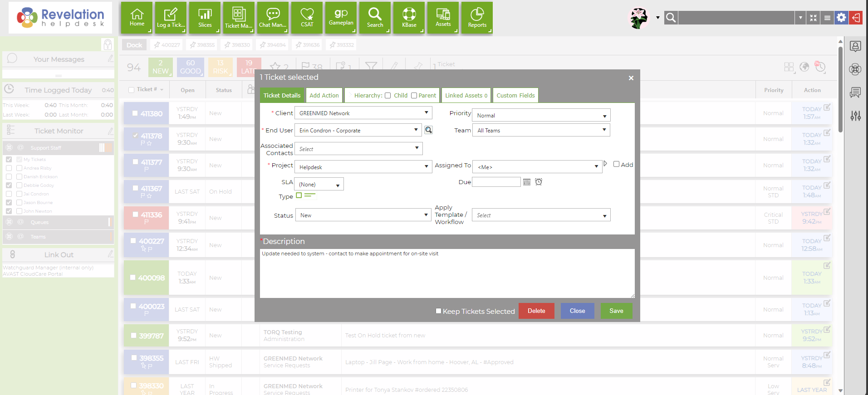The width and height of the screenshot is (868, 395).
Task: Open the Reports toolbar icon
Action: pyautogui.click(x=477, y=18)
